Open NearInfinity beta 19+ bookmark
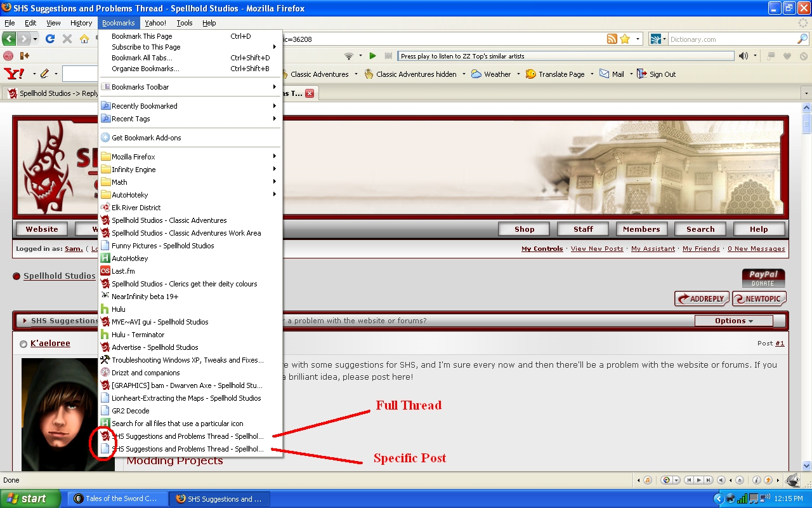The image size is (812, 508). [x=190, y=297]
